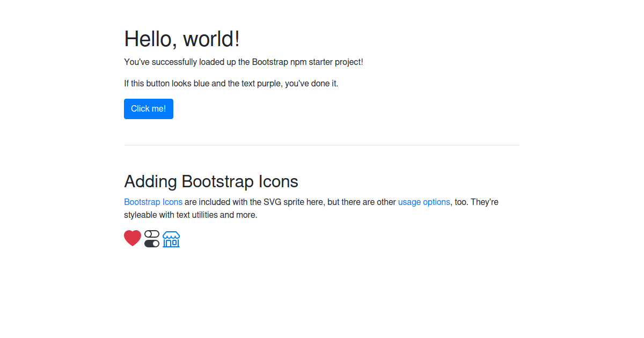Click the door of the shop icon
Viewport: 644px width, 338px height.
click(167, 243)
